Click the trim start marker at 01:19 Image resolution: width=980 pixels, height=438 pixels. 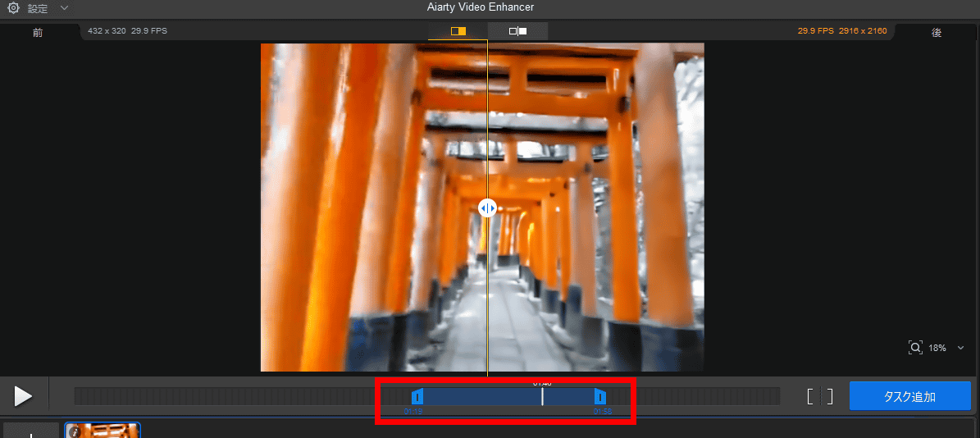point(417,397)
